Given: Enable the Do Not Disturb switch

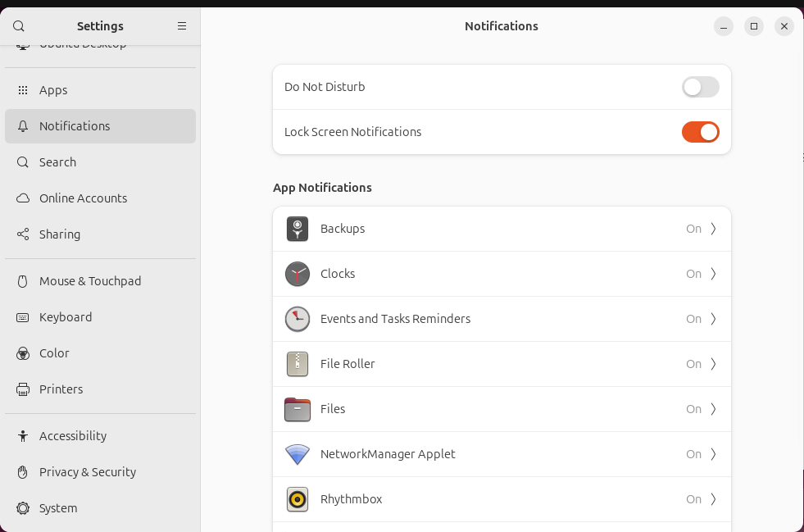Looking at the screenshot, I should point(700,87).
